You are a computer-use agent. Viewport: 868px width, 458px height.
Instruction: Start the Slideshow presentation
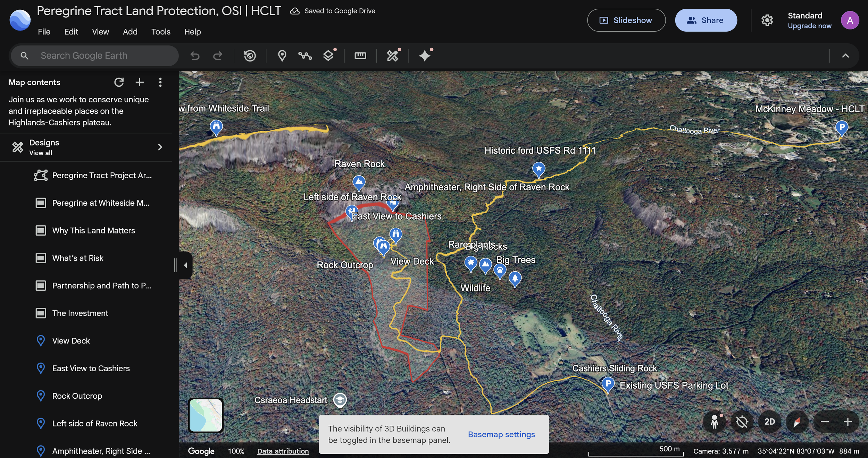626,20
